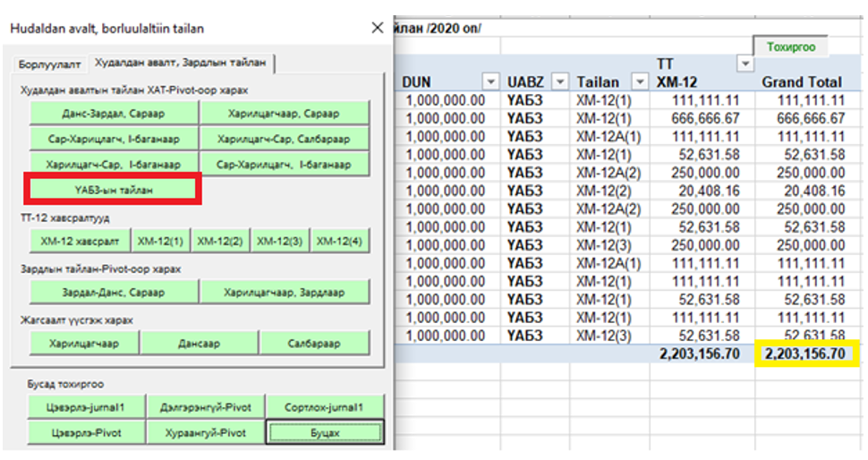Expand the UABZ column filter dropdown

click(559, 82)
